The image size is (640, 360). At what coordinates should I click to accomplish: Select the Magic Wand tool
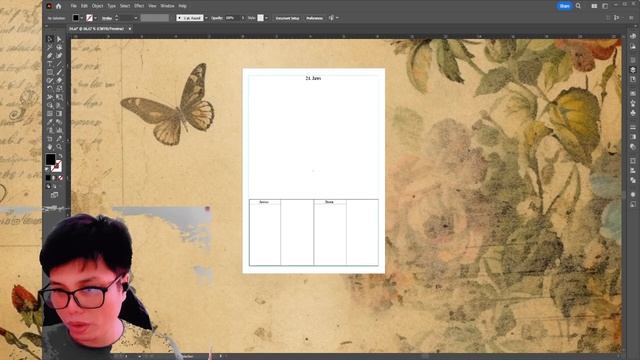coord(50,47)
